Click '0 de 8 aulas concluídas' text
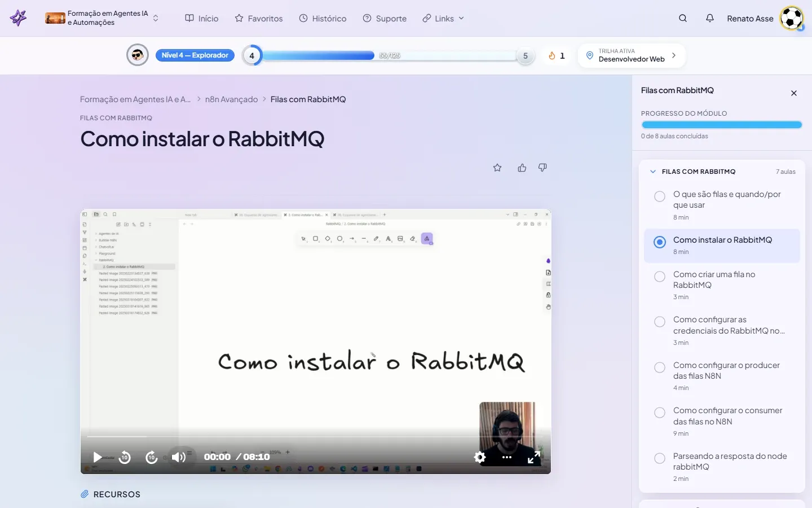This screenshot has width=812, height=508. (x=674, y=136)
